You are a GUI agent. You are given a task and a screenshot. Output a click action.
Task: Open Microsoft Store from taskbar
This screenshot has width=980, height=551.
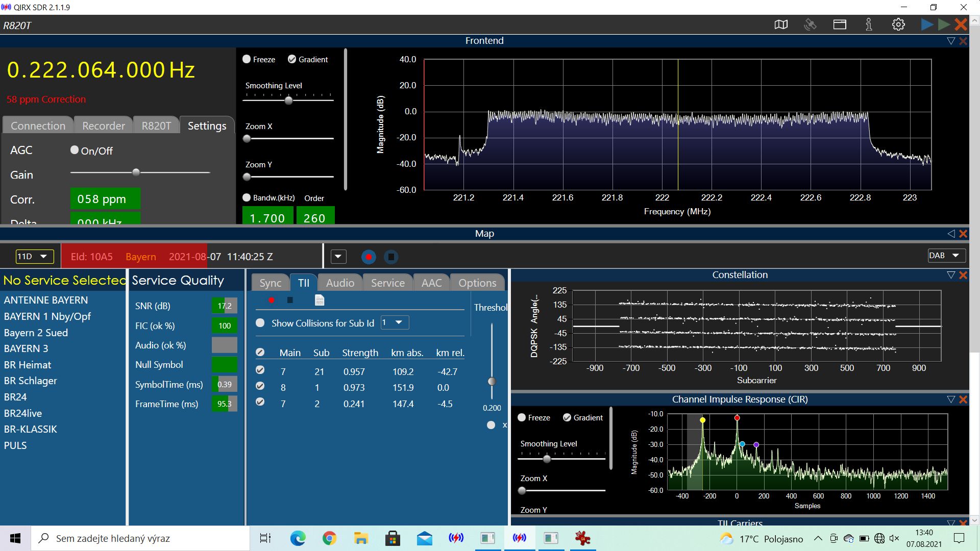pos(393,538)
